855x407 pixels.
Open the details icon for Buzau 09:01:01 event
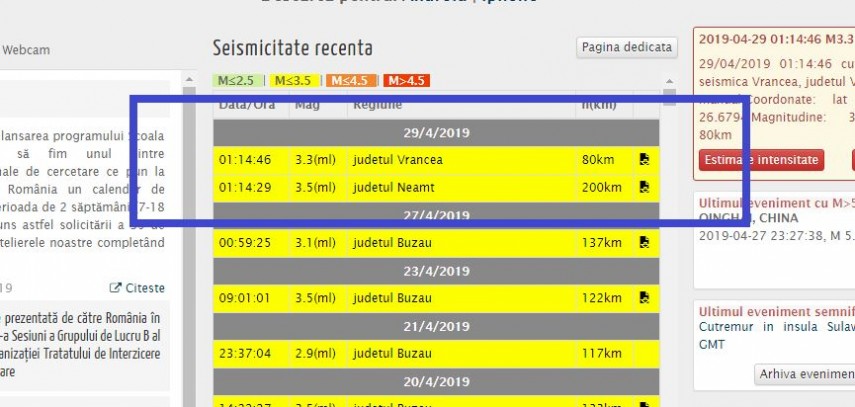coord(645,297)
